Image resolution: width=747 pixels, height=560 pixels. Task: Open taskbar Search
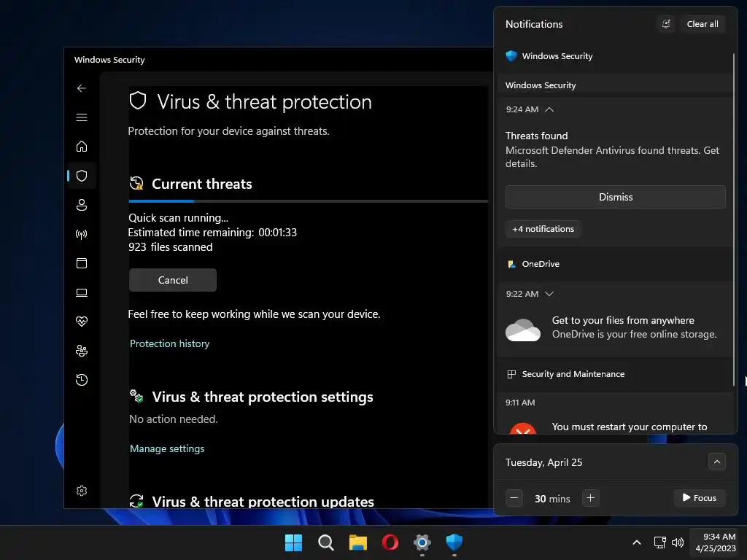pos(326,542)
